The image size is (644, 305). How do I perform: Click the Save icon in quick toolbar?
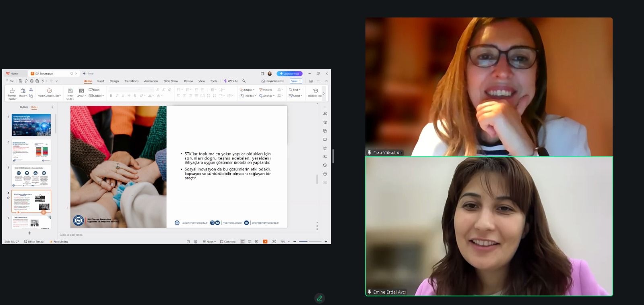click(x=21, y=81)
